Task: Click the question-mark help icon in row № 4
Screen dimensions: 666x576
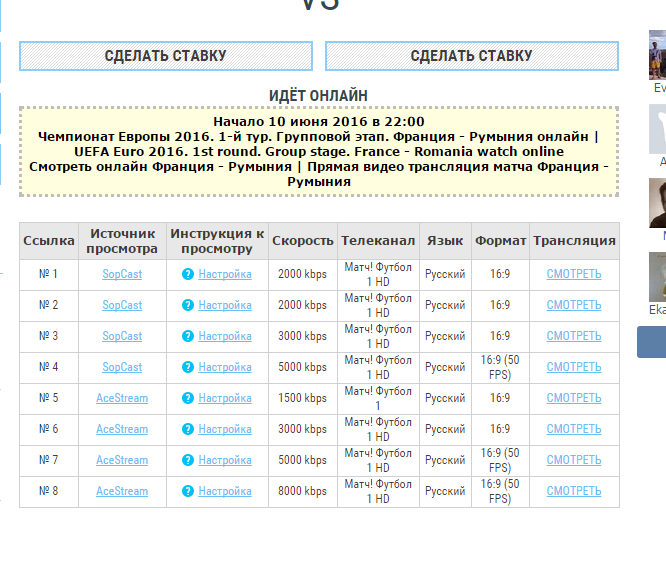Action: [188, 367]
